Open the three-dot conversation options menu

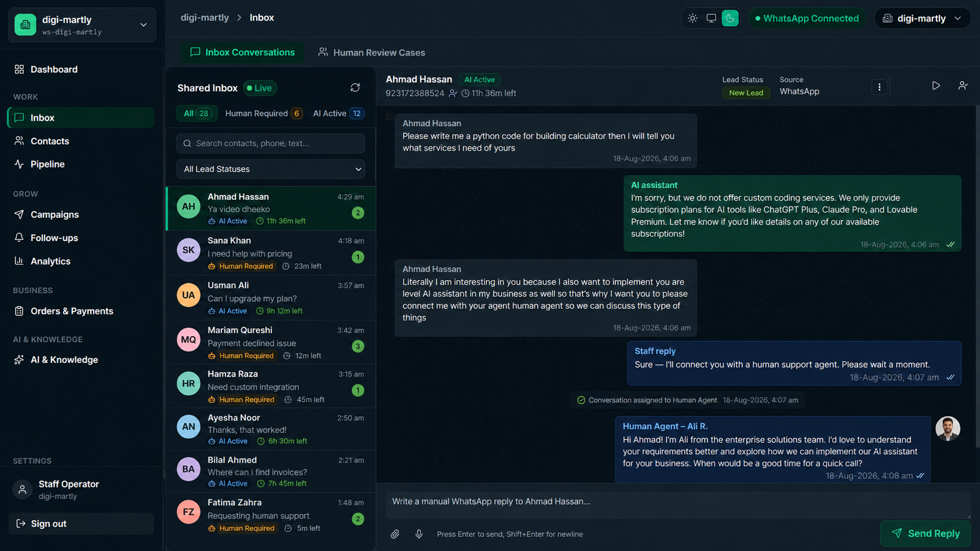(880, 87)
